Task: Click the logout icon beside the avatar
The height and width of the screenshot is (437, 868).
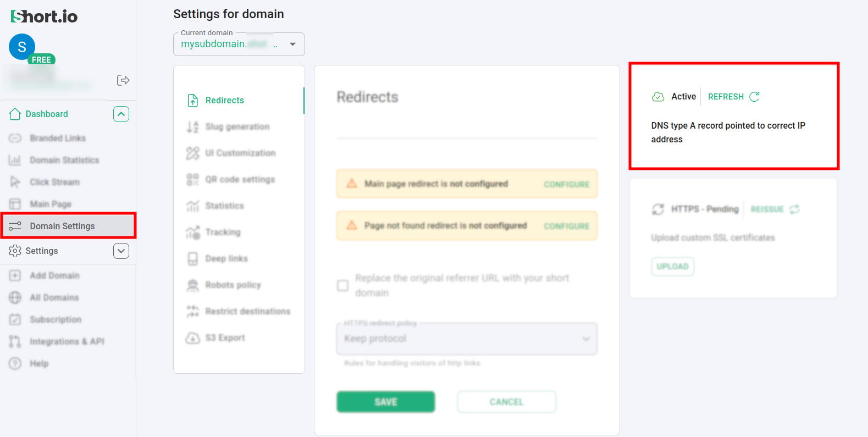Action: pos(123,80)
